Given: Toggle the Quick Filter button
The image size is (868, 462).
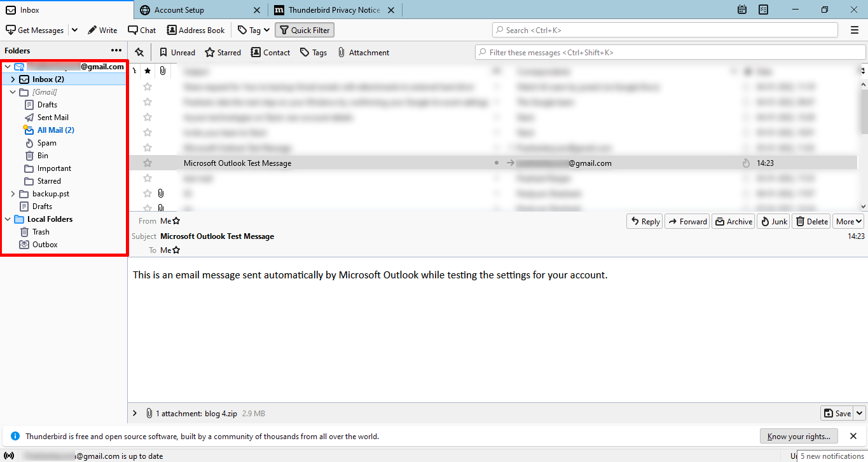Looking at the screenshot, I should click(305, 30).
